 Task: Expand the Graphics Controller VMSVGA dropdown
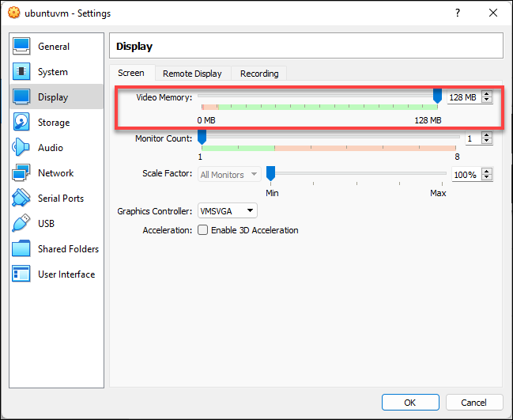click(228, 210)
